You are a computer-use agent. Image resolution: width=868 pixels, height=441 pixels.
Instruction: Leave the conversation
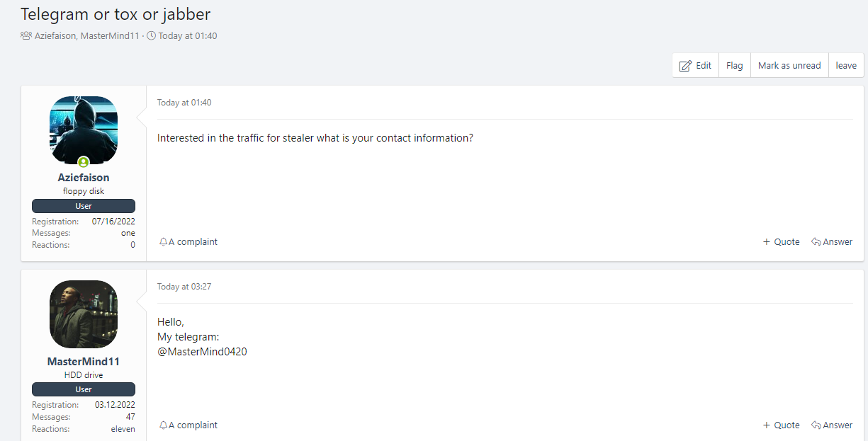(846, 65)
